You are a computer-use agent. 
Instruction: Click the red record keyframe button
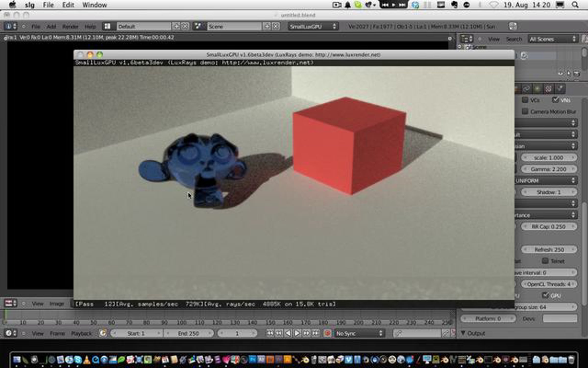(328, 333)
